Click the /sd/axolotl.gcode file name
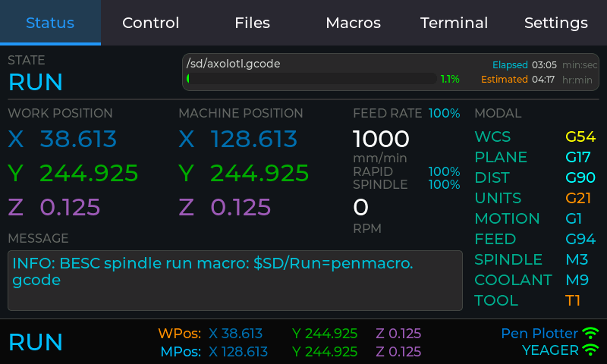The image size is (607, 364). tap(234, 64)
